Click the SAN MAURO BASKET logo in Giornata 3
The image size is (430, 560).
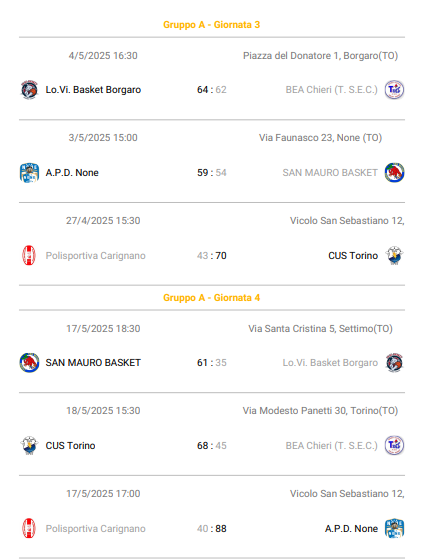click(394, 173)
